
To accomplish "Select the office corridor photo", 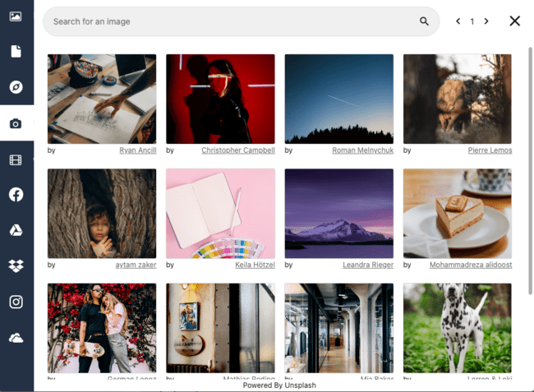I will [x=338, y=328].
